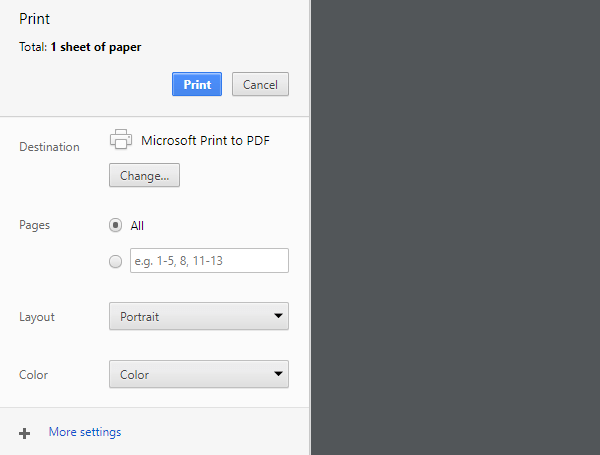Click the Color label on the left
600x455 pixels.
[33, 375]
